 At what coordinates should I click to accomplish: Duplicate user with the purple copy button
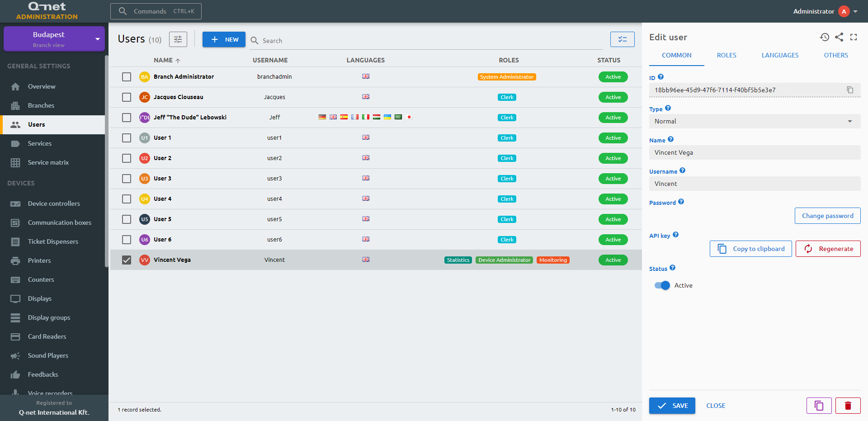click(x=819, y=406)
